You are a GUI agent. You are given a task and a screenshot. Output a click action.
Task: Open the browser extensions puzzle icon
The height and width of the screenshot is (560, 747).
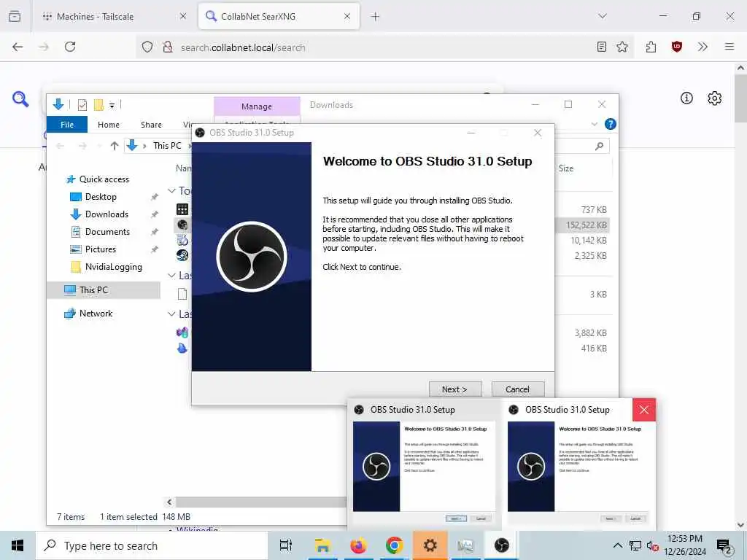651,47
